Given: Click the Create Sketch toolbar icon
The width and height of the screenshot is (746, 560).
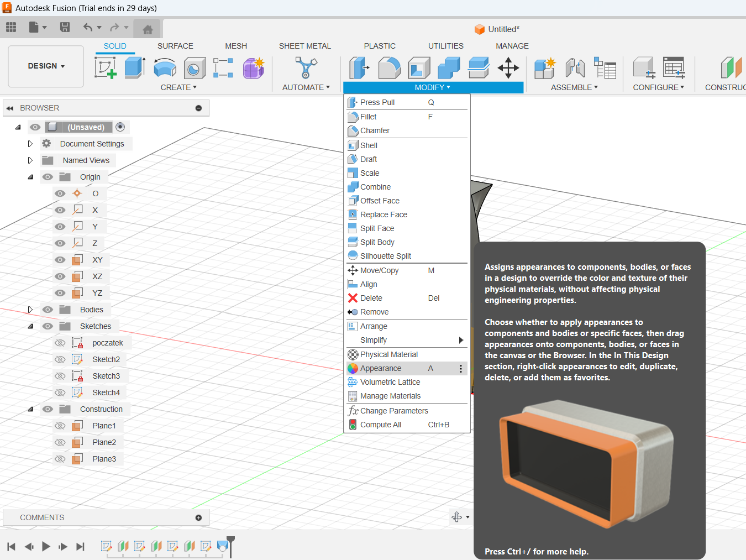Looking at the screenshot, I should click(105, 68).
